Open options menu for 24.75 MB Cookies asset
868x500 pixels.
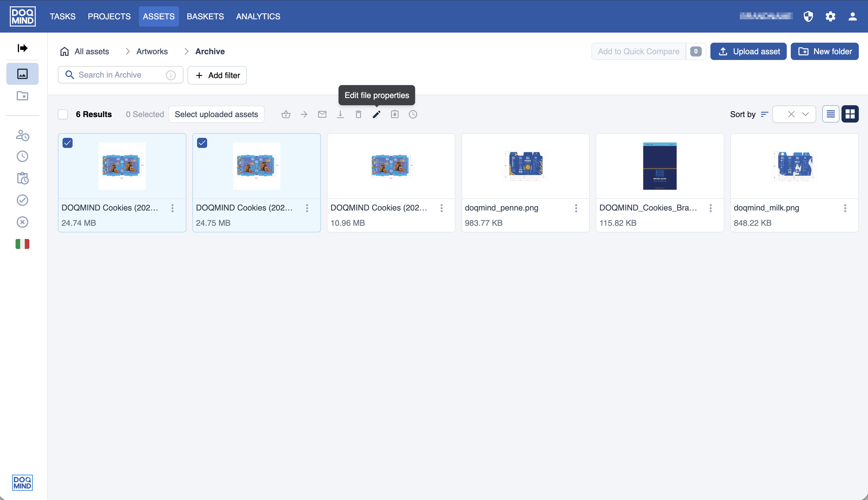point(307,208)
